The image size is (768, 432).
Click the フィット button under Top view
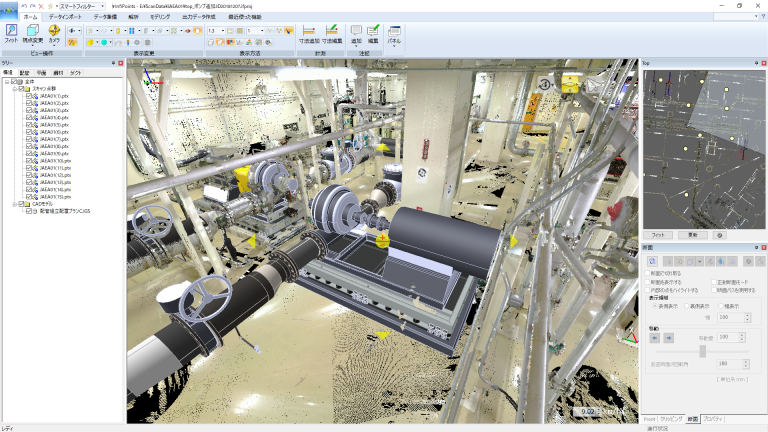click(x=658, y=234)
